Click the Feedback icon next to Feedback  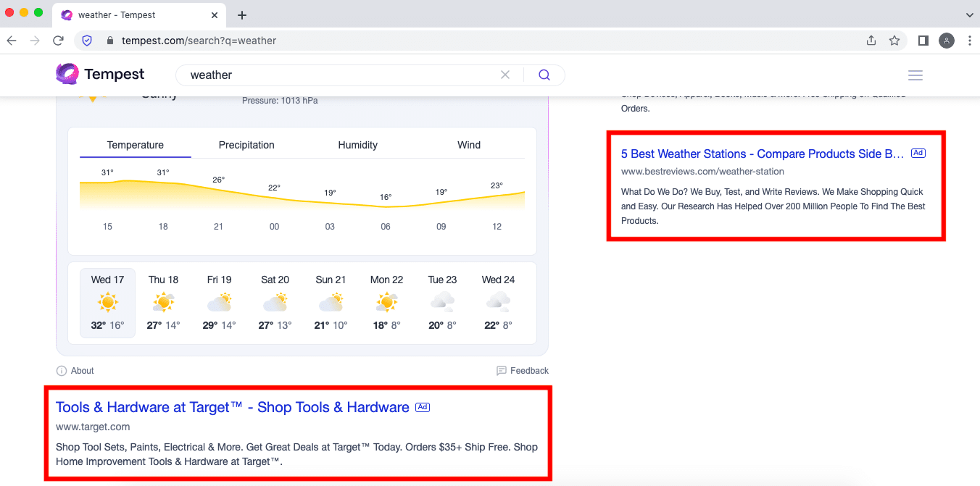click(501, 370)
